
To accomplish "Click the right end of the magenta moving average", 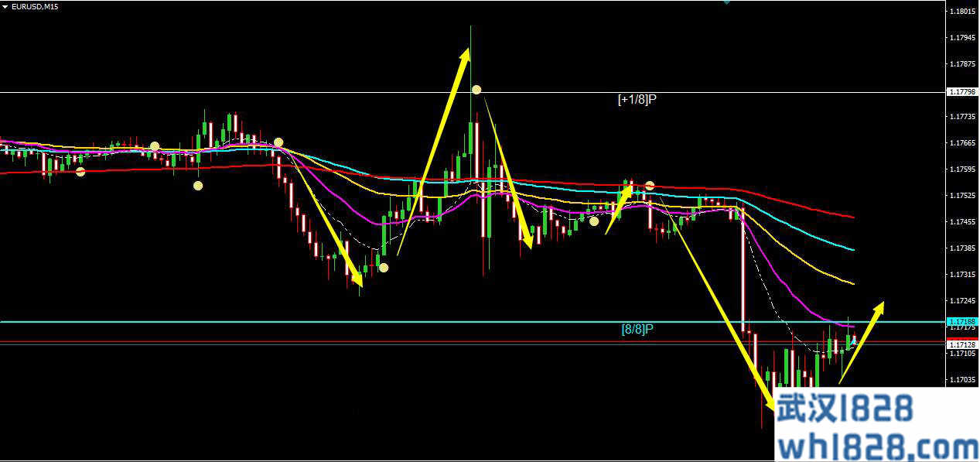I will click(852, 327).
